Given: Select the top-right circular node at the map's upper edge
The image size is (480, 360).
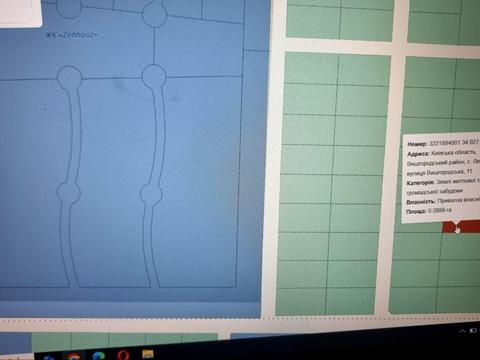Looking at the screenshot, I should coord(154,14).
